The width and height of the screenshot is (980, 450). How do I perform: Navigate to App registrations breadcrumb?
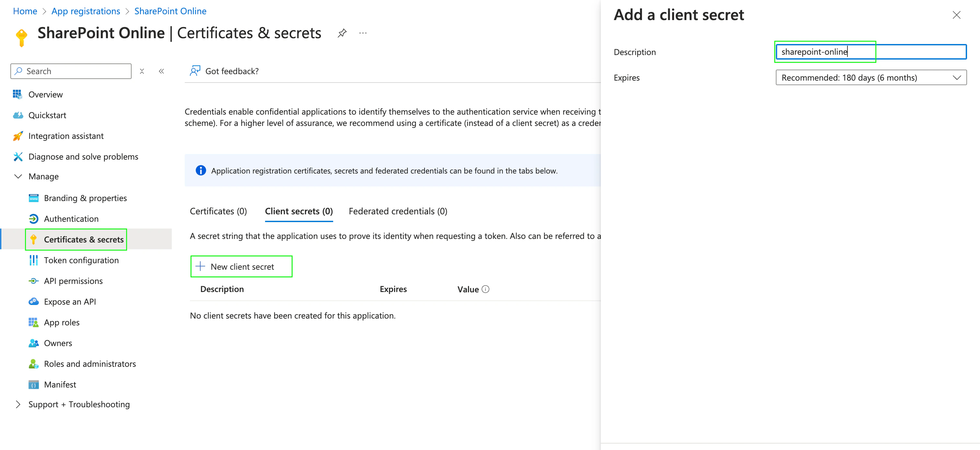86,11
